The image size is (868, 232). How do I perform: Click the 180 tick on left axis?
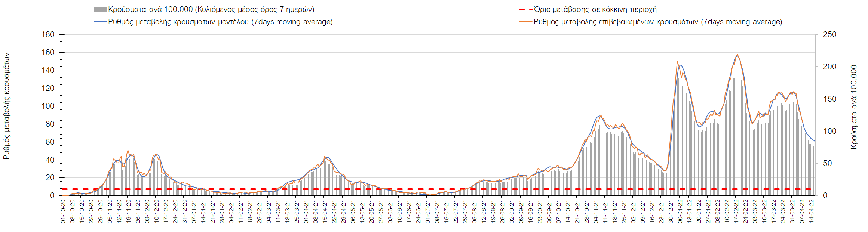pos(48,35)
